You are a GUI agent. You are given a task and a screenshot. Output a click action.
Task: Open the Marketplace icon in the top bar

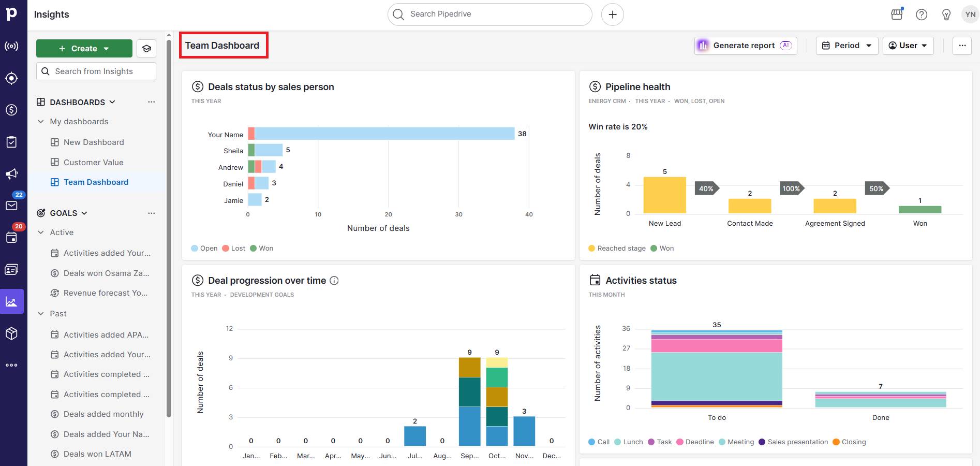tap(896, 14)
